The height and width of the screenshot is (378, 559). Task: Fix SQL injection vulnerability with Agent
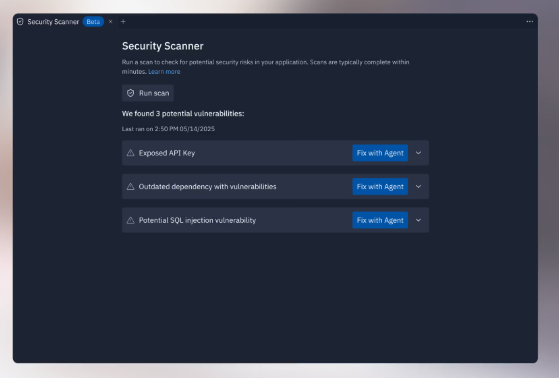380,220
